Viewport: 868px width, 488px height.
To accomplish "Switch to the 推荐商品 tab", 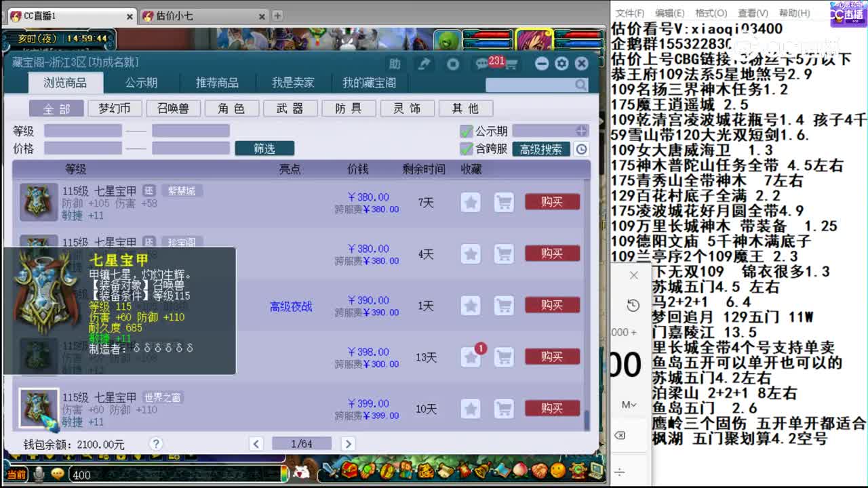I will [217, 83].
